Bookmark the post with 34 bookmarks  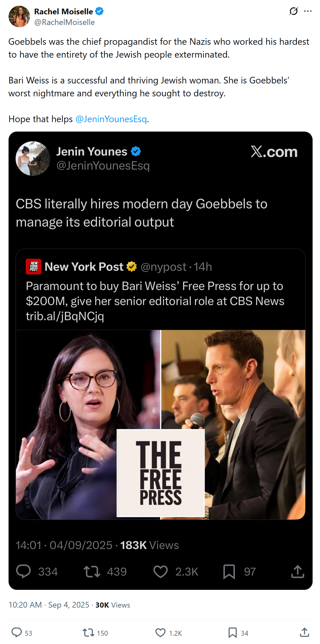pyautogui.click(x=232, y=632)
